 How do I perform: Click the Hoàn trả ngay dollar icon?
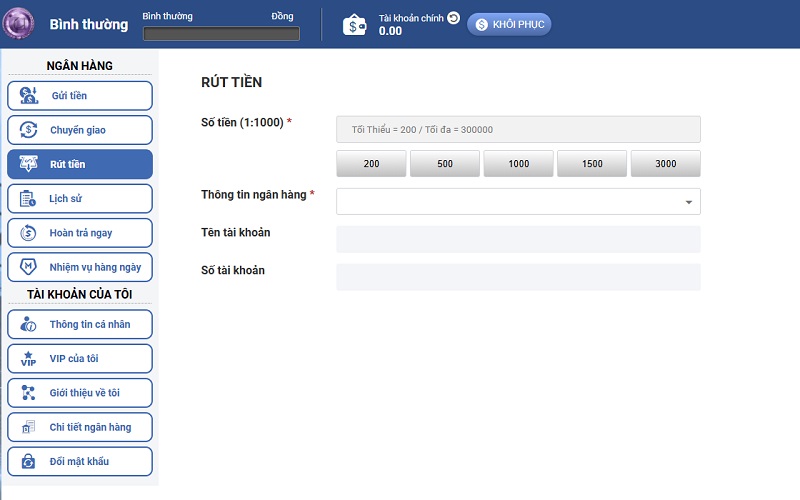click(29, 233)
